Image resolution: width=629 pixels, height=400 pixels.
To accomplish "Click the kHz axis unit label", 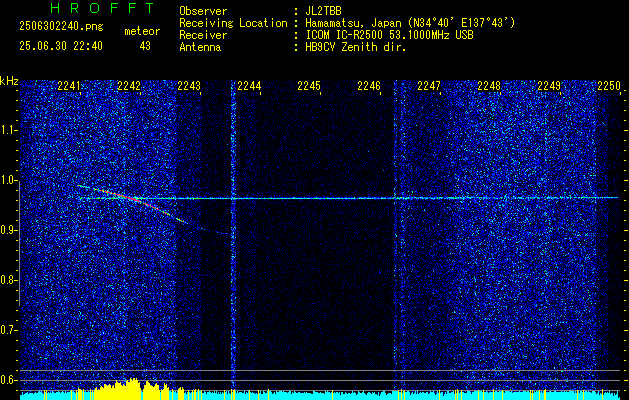I will (x=9, y=81).
